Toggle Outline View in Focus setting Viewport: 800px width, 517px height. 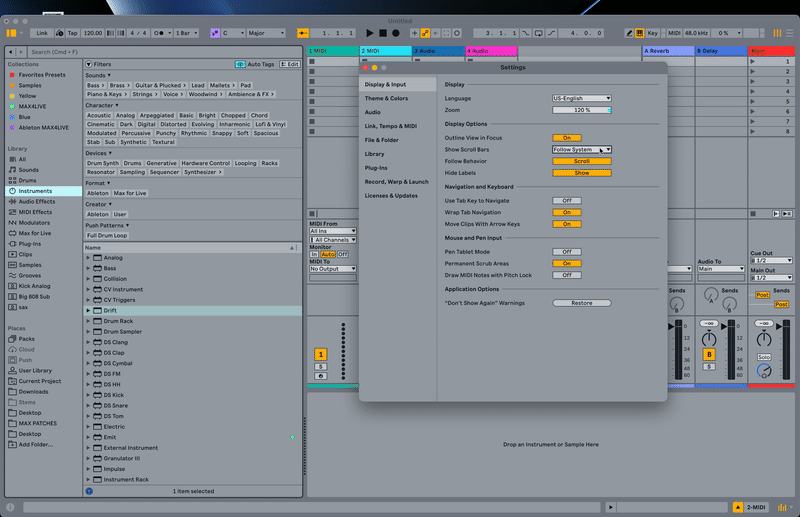pos(566,138)
